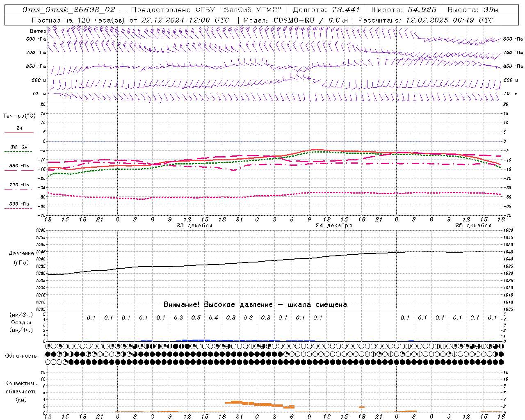Click the Облачность cloud cover label
Screen dimensions: 525x420
click(21, 356)
